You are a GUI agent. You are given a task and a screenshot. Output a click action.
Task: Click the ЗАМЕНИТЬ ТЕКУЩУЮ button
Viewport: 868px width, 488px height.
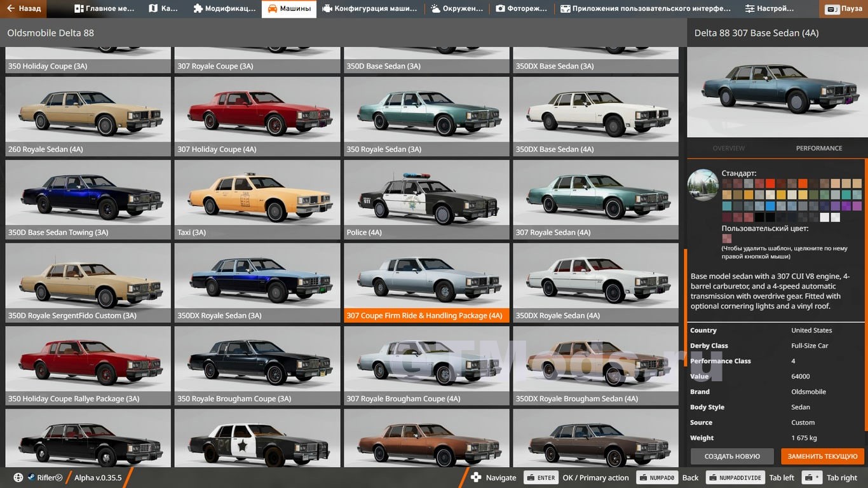coord(822,456)
